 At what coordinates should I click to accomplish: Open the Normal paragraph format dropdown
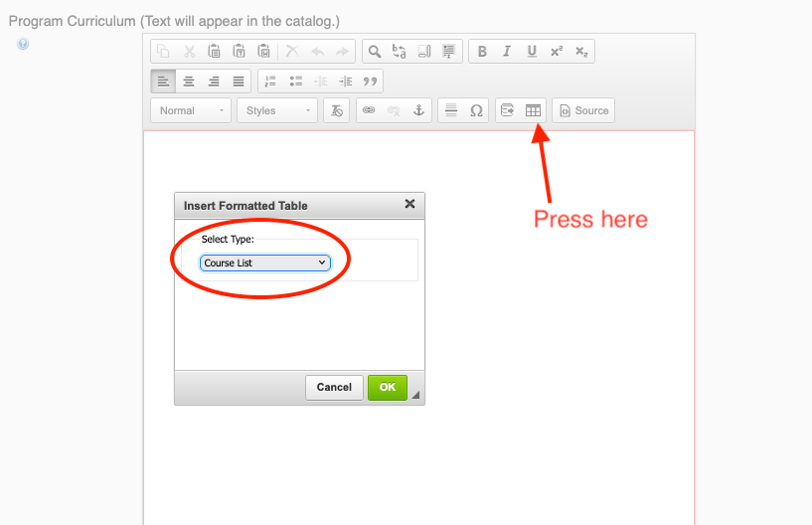pyautogui.click(x=191, y=110)
